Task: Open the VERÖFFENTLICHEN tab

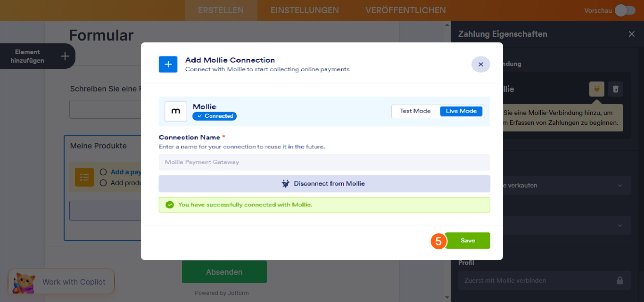Action: tap(405, 10)
